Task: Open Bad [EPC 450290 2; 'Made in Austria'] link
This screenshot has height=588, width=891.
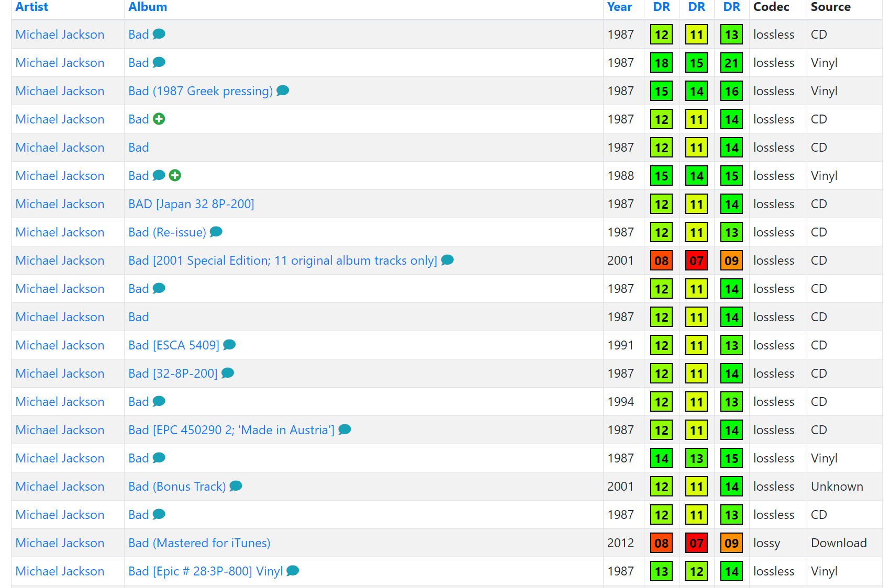Action: click(231, 430)
